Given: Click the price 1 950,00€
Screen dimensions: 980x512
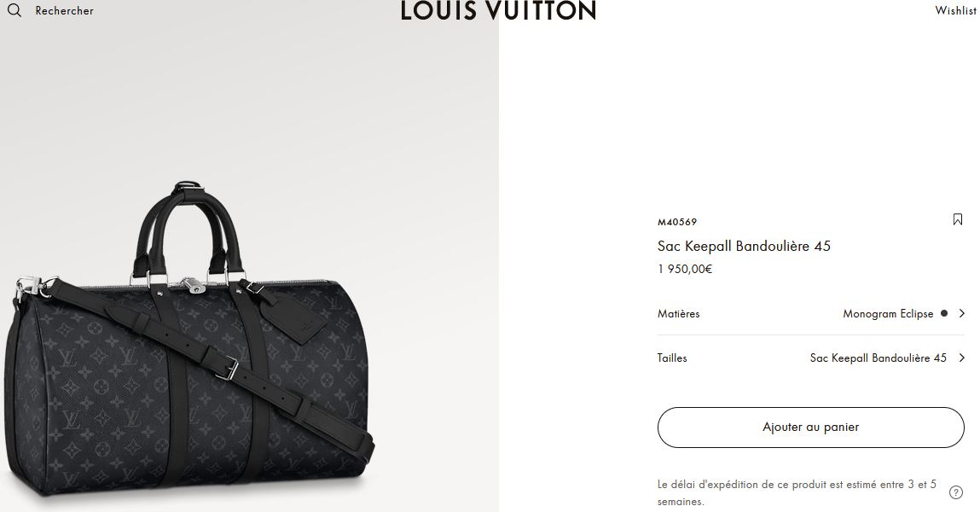Looking at the screenshot, I should pyautogui.click(x=685, y=269).
